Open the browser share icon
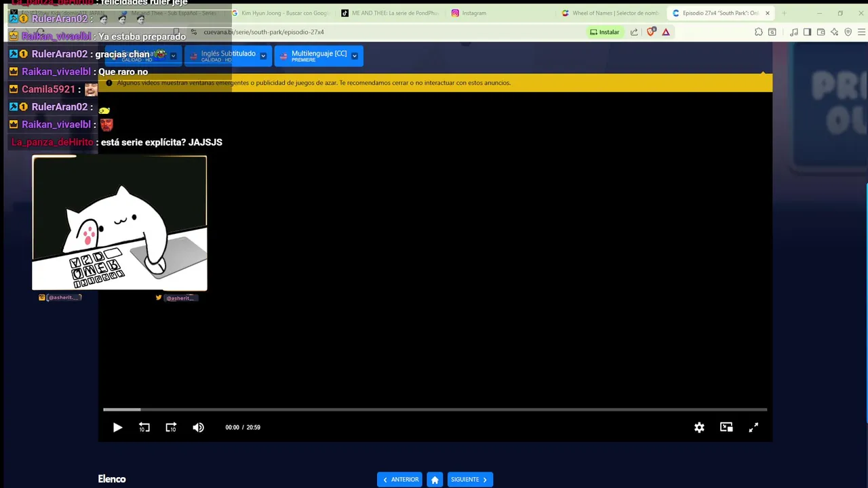Image resolution: width=868 pixels, height=488 pixels. pyautogui.click(x=634, y=32)
